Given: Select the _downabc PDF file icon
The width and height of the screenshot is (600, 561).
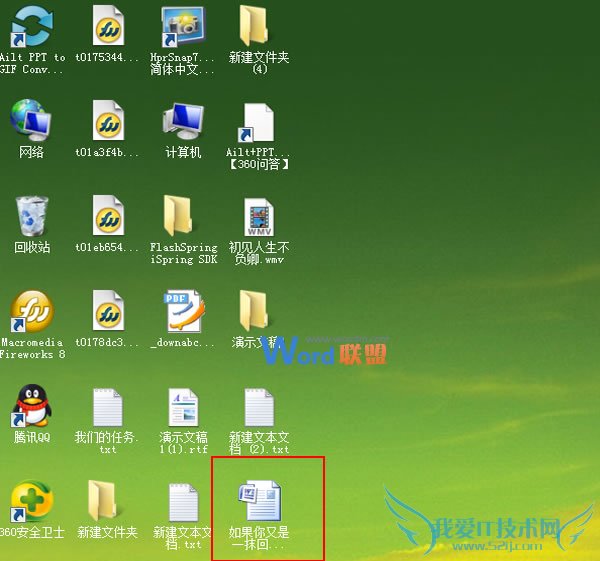Looking at the screenshot, I should point(184,311).
